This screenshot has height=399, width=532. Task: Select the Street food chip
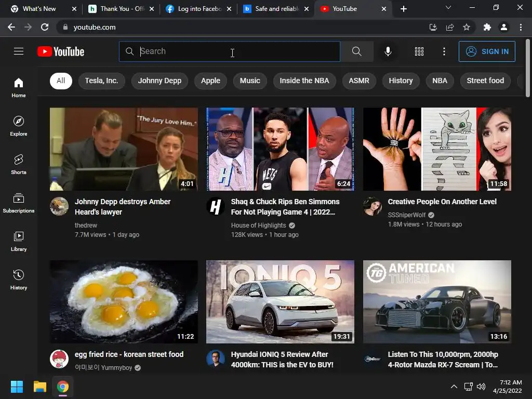[485, 81]
